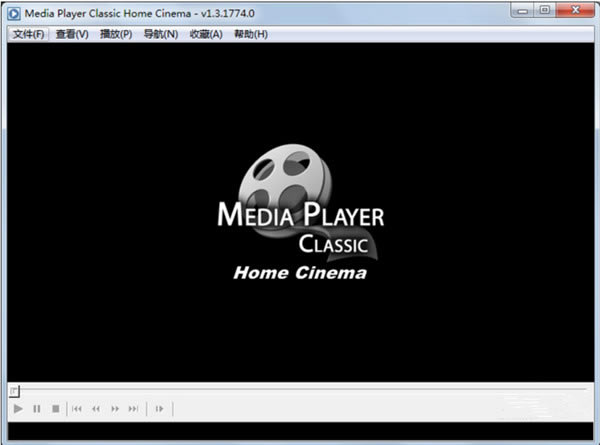Click the Play button
This screenshot has height=445, width=600.
tap(18, 409)
